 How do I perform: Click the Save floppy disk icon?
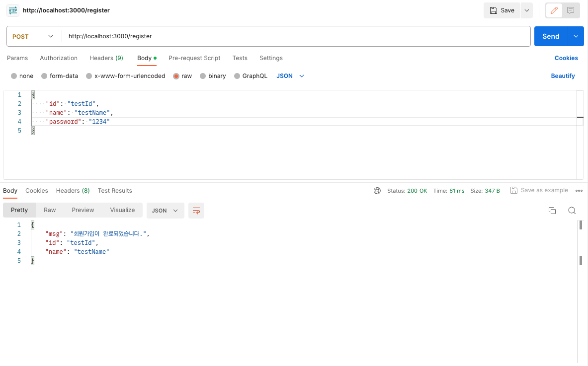tap(494, 10)
